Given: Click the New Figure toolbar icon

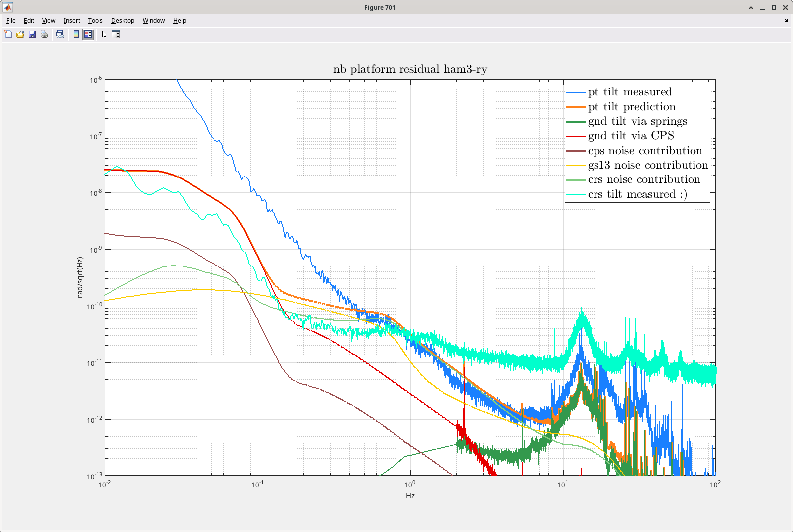Looking at the screenshot, I should tap(8, 34).
